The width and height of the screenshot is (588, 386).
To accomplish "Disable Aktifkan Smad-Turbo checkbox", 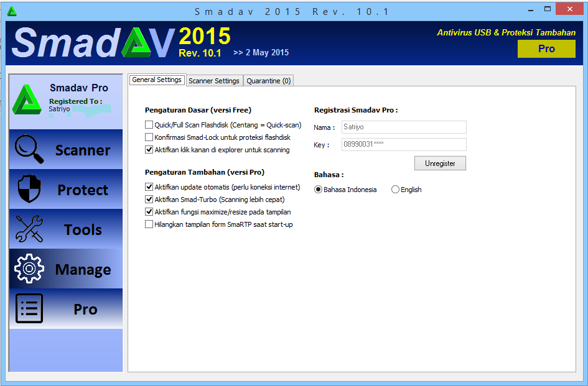I will [149, 200].
